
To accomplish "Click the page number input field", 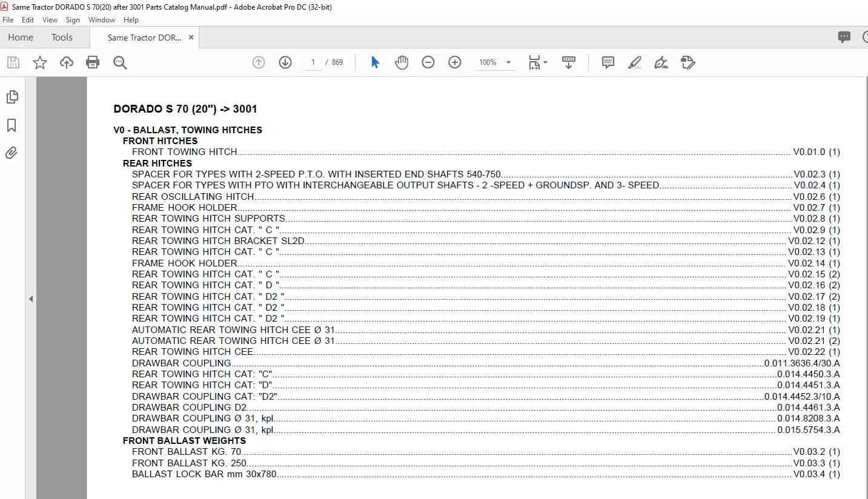I will click(x=313, y=62).
